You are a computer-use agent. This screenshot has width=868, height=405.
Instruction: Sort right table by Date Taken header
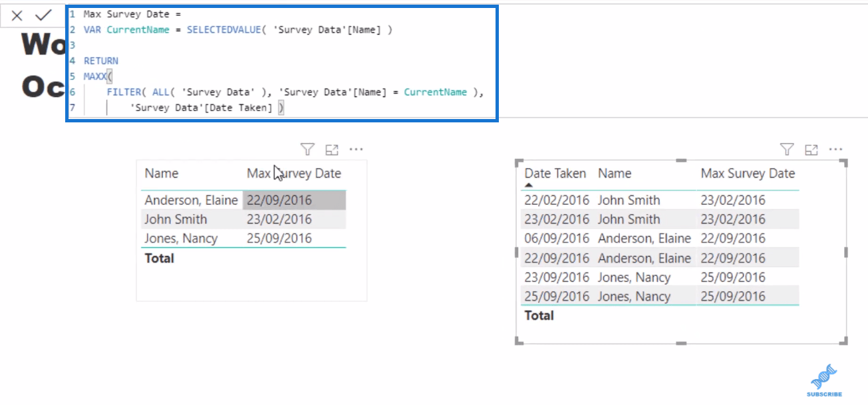[555, 174]
